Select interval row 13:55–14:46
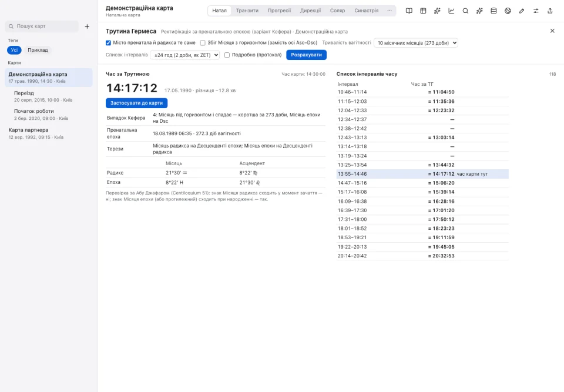The image size is (564, 392). tap(422, 174)
